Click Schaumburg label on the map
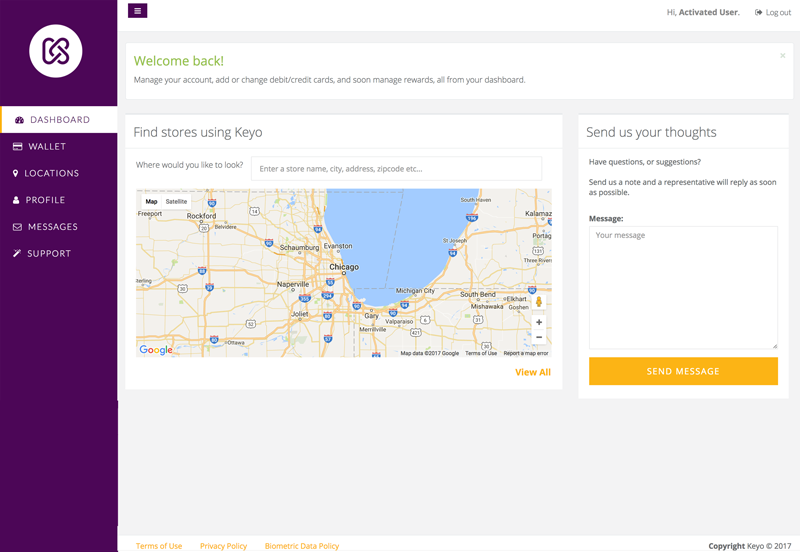The height and width of the screenshot is (552, 800). 299,247
